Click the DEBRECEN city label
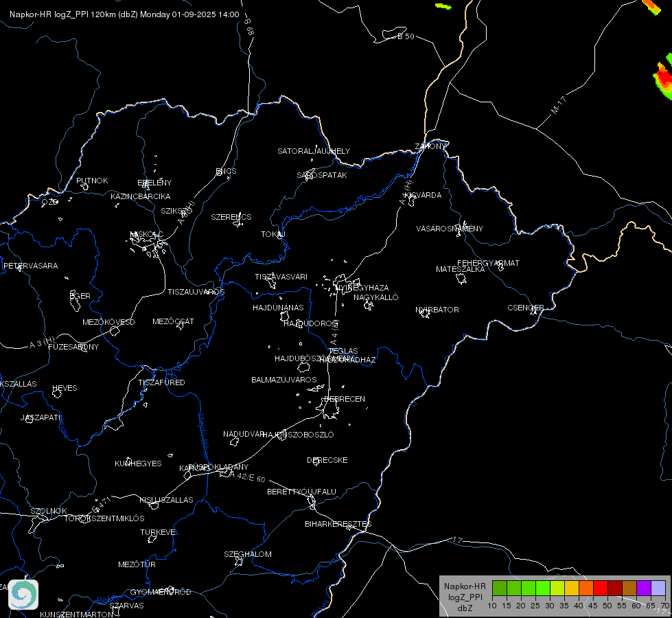This screenshot has height=618, width=672. coord(345,399)
